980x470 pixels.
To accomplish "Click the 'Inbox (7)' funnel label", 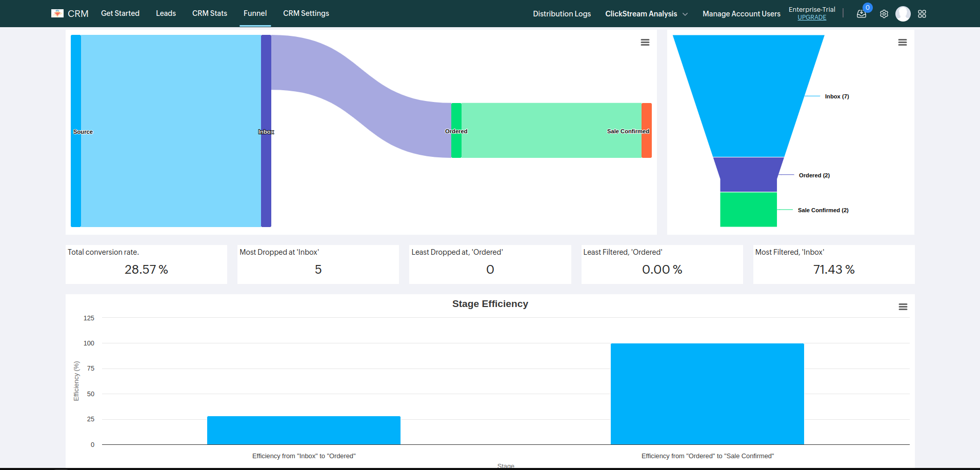I will pos(837,96).
